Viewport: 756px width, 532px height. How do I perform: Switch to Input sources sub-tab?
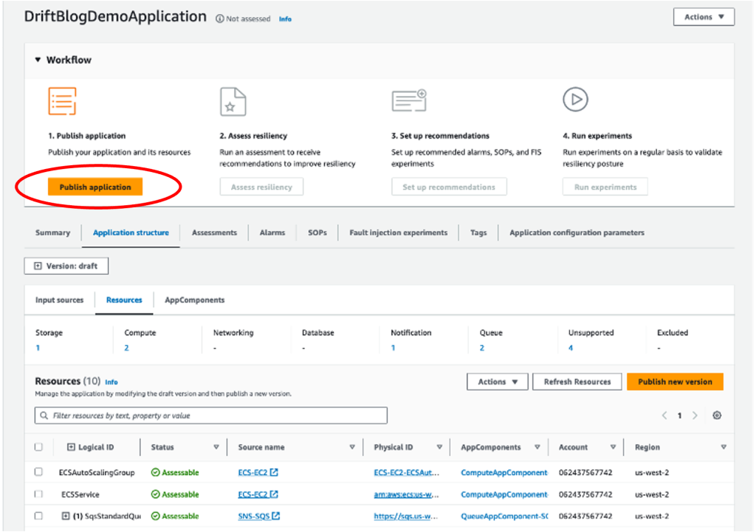click(x=59, y=300)
